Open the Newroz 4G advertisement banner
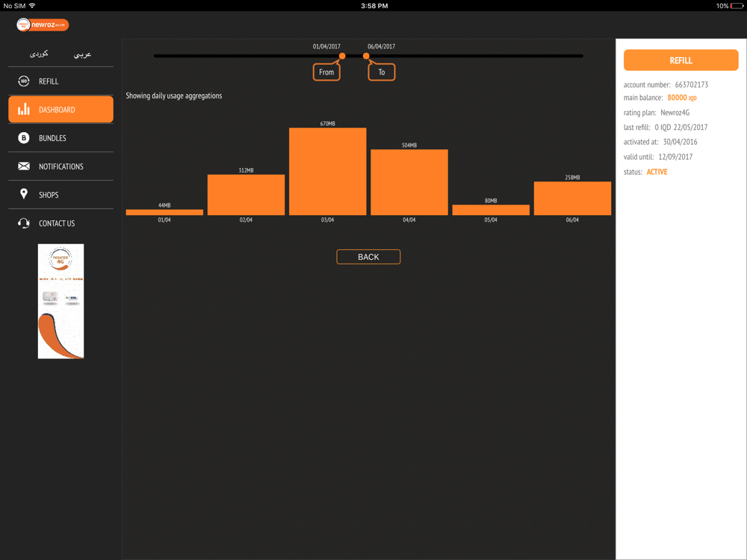The height and width of the screenshot is (560, 747). tap(61, 302)
